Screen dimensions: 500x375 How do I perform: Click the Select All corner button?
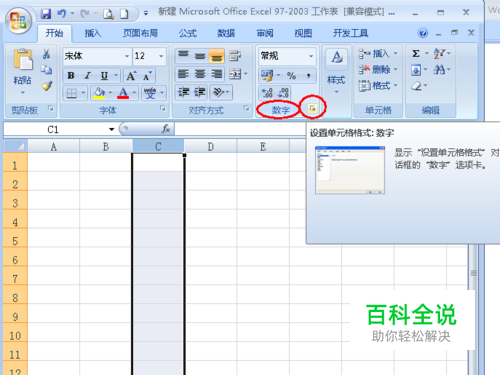tap(15, 146)
